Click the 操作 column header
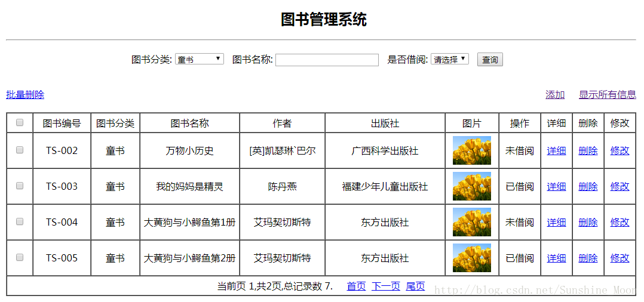 coord(520,123)
